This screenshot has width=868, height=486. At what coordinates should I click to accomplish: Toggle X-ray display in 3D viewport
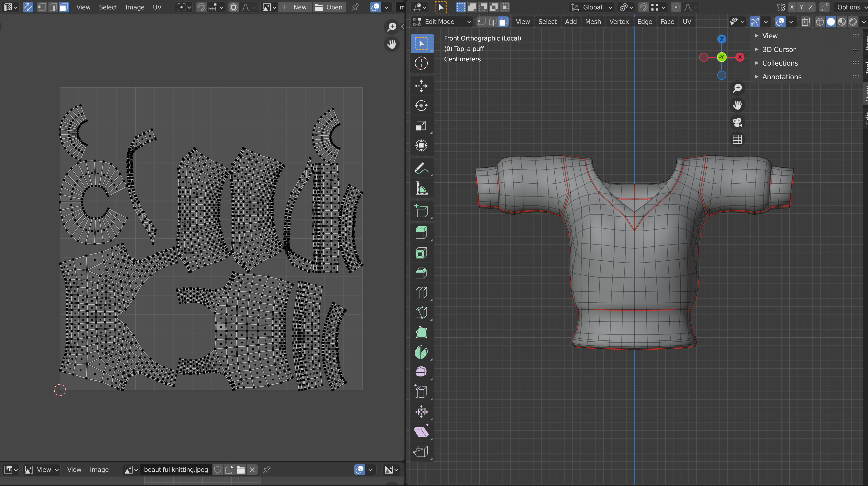point(805,22)
